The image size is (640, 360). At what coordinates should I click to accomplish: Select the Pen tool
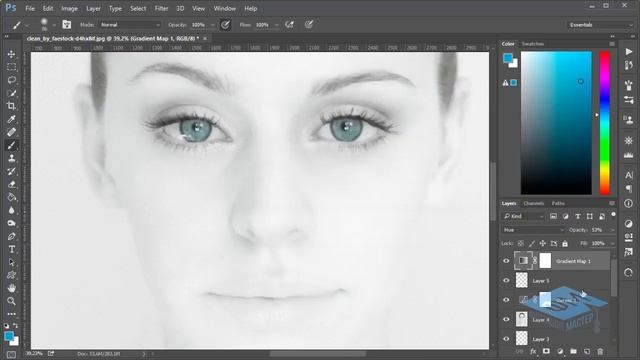[x=11, y=236]
